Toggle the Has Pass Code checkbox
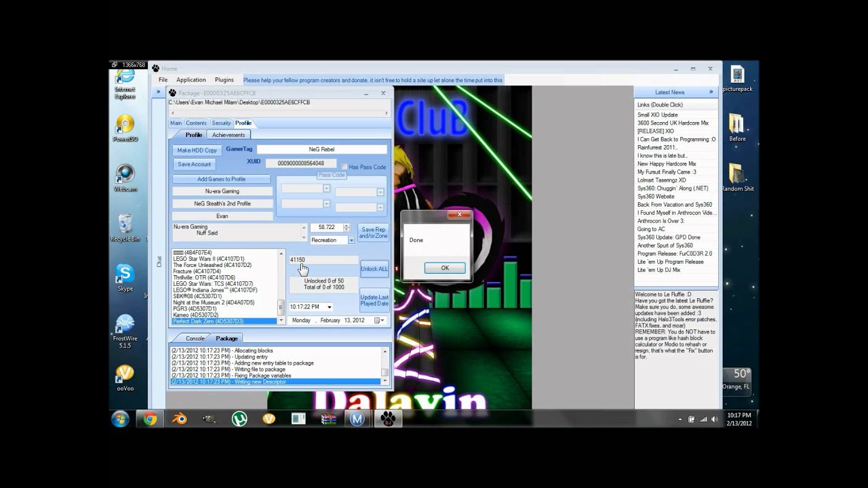The image size is (868, 488). pyautogui.click(x=344, y=167)
